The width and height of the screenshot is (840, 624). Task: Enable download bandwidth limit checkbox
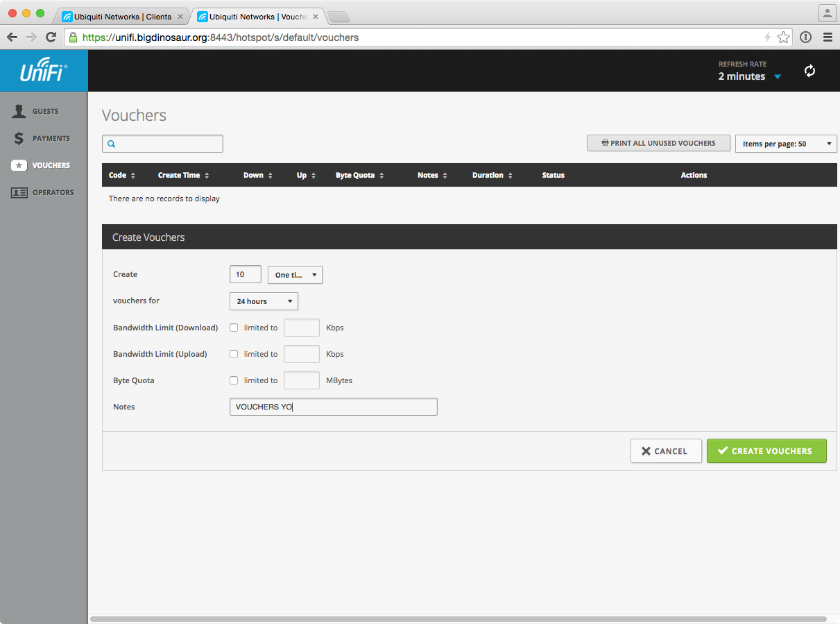234,328
